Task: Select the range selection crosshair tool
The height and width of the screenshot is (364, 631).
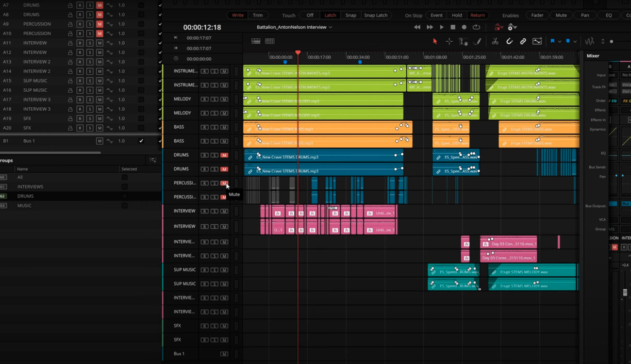Action: tap(449, 41)
